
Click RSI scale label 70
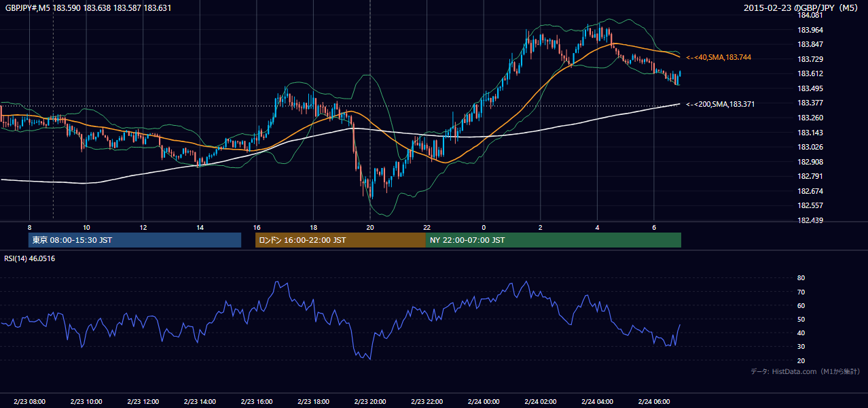[x=801, y=292]
